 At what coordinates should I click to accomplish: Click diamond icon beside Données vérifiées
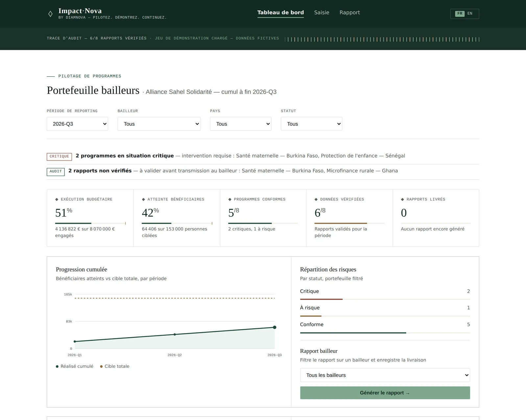point(316,199)
